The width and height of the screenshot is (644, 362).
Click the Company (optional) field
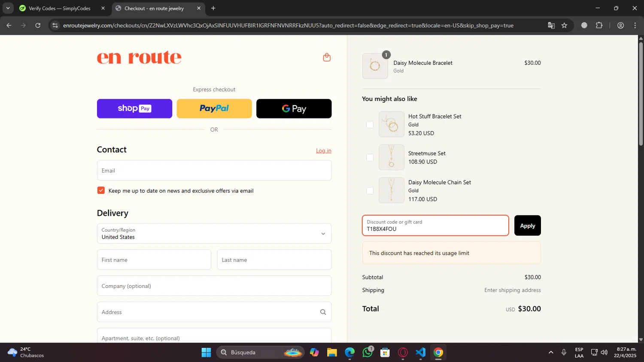click(214, 286)
